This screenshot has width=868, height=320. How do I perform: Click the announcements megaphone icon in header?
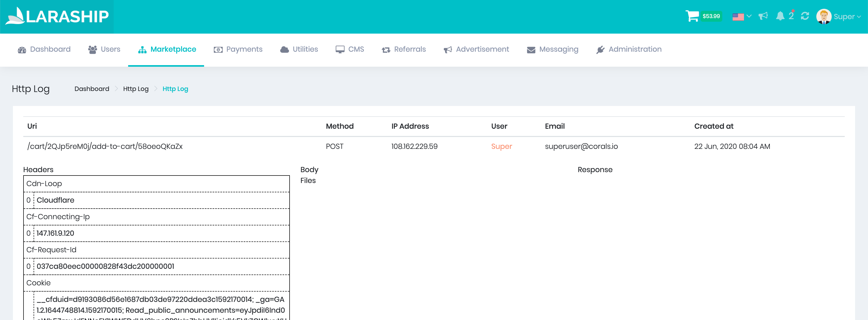pyautogui.click(x=763, y=16)
